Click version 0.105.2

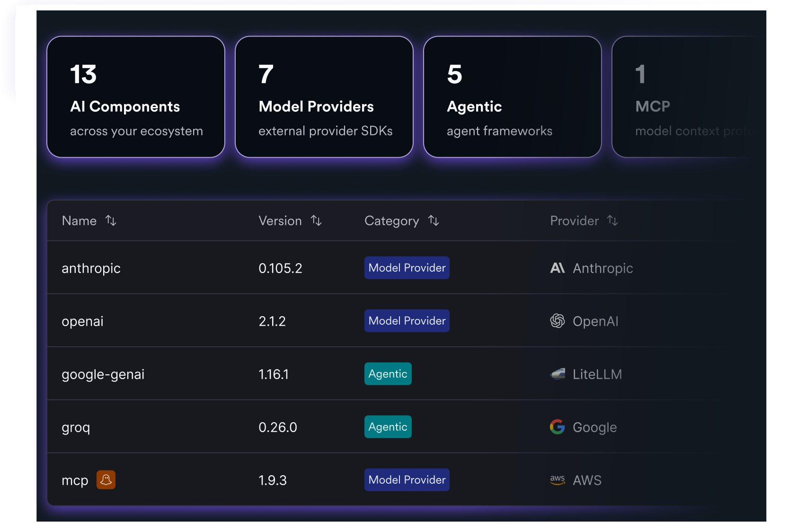pos(280,268)
